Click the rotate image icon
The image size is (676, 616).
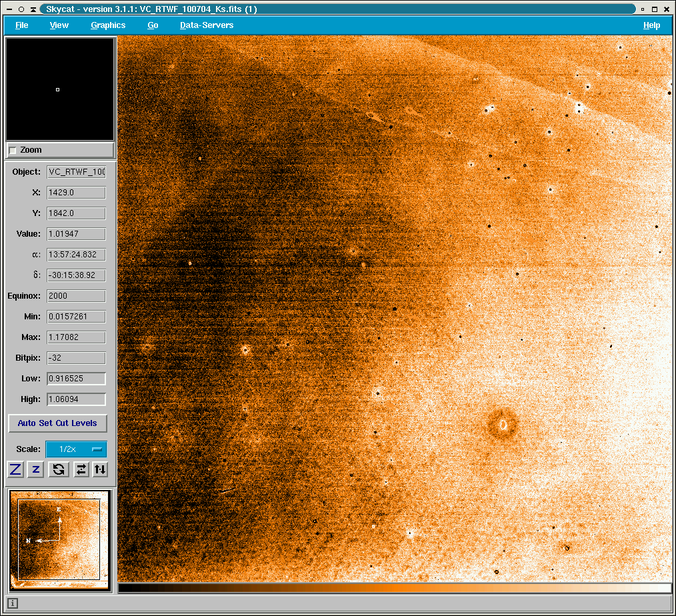click(59, 469)
